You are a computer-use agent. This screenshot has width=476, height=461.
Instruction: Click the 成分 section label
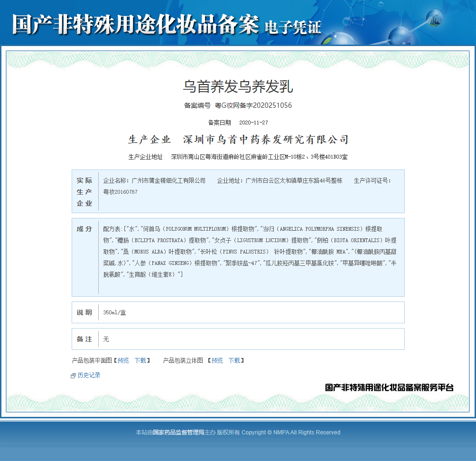pos(84,229)
